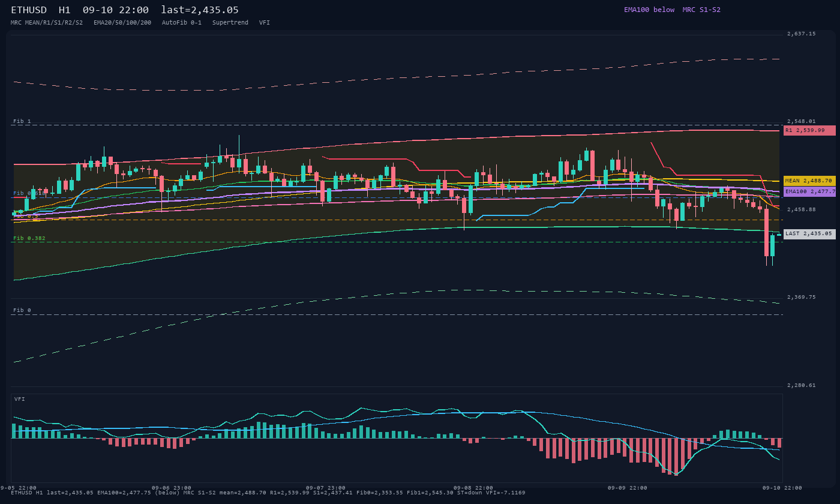Select the MEAN 2,488.70 price tag
This screenshot has width=840, height=504.
pos(809,181)
